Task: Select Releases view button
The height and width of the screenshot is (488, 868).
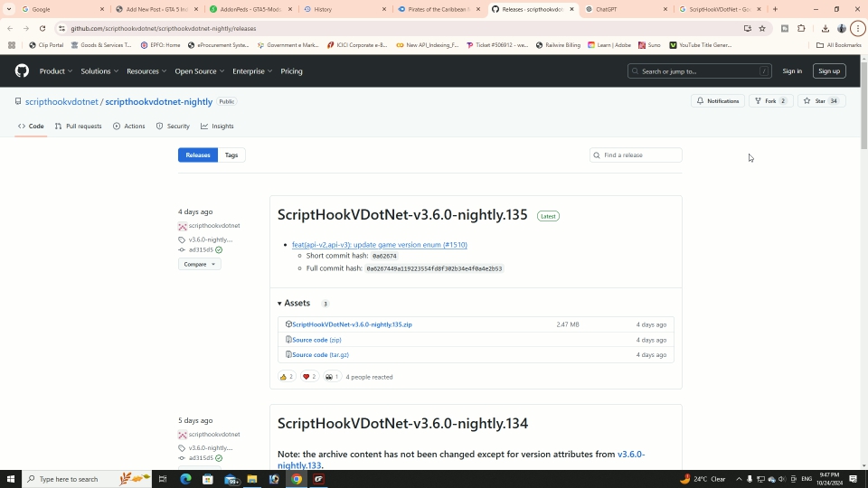Action: [x=198, y=155]
